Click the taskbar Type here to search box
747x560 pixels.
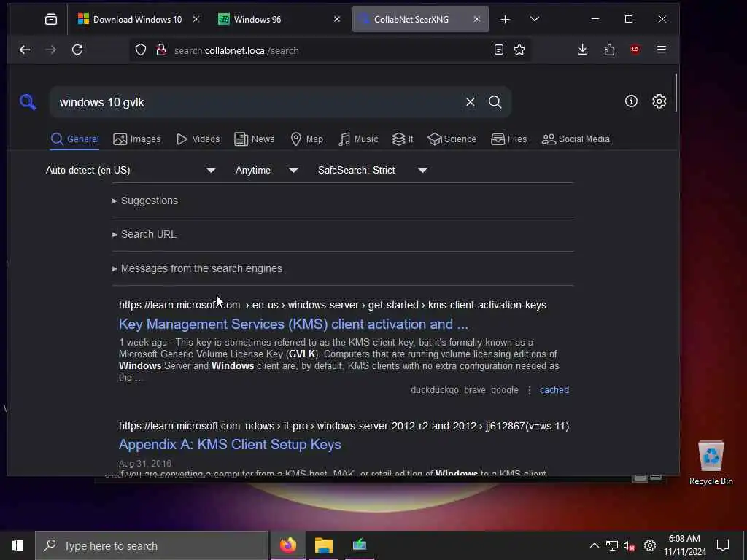(152, 545)
